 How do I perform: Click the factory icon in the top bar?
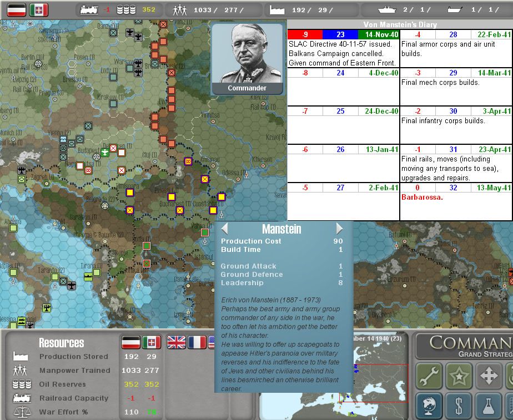tap(277, 10)
